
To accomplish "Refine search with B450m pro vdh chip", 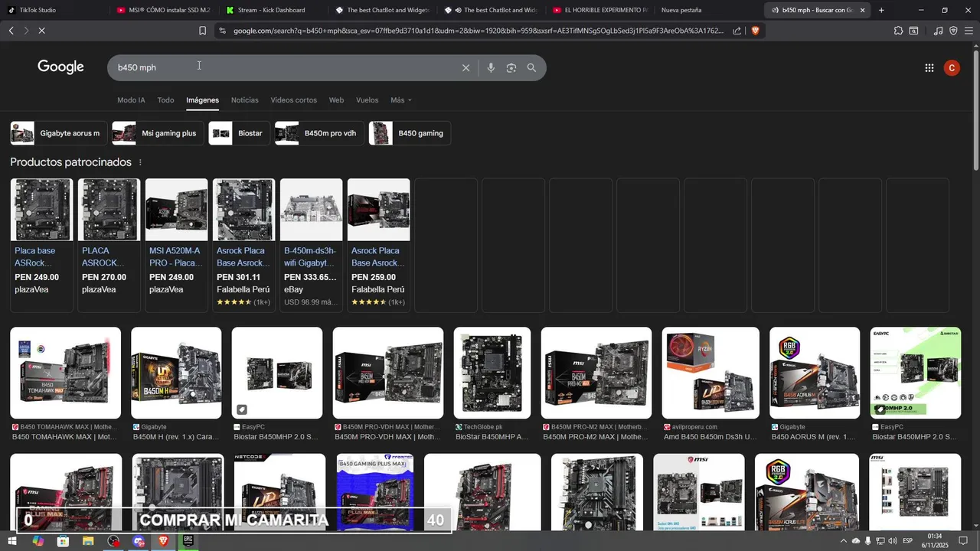I will coord(319,133).
